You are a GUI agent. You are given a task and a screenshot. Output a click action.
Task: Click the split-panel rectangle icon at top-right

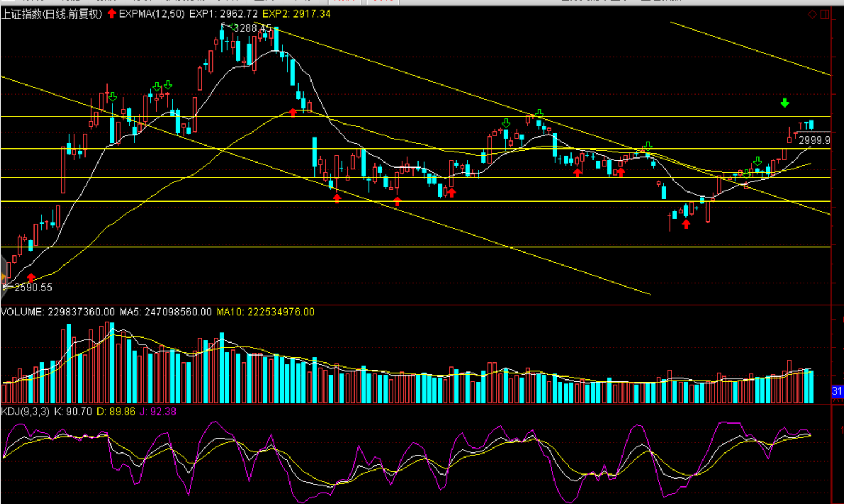point(825,14)
